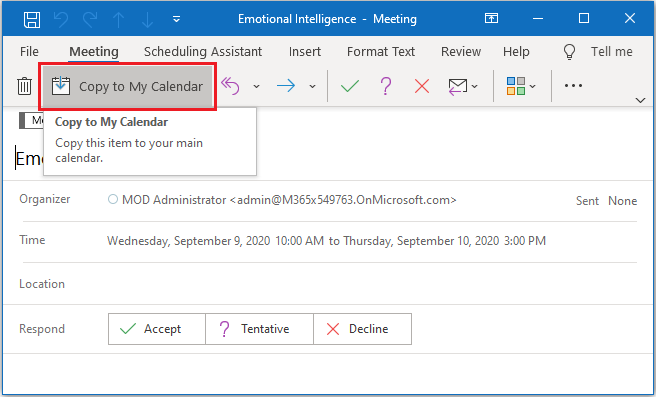Open the Format Text tab
The image size is (656, 397).
click(381, 51)
